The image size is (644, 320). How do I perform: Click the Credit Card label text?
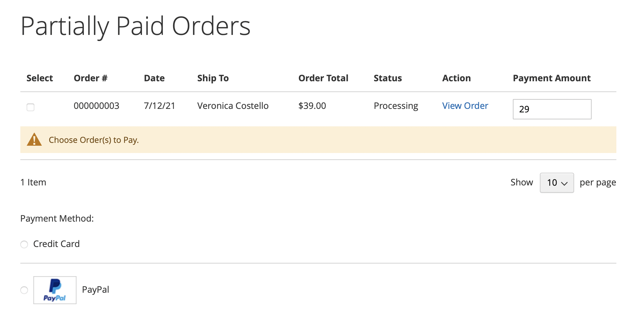(57, 244)
